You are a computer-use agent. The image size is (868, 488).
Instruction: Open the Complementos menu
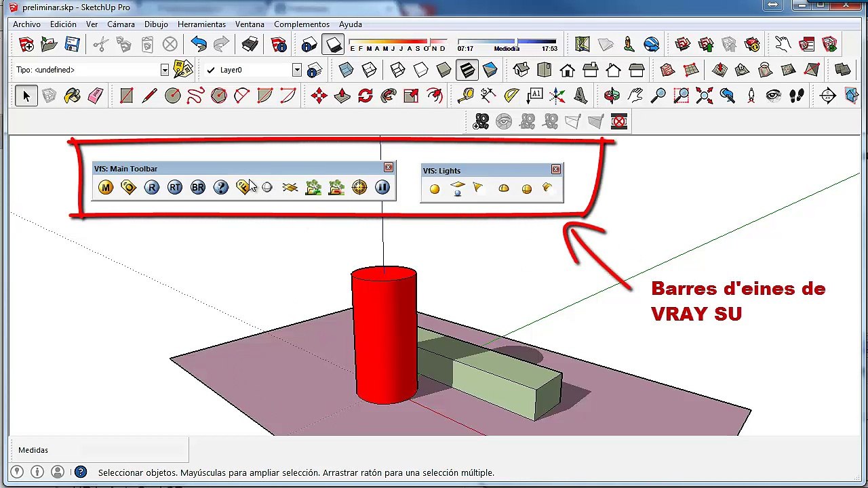coord(302,24)
